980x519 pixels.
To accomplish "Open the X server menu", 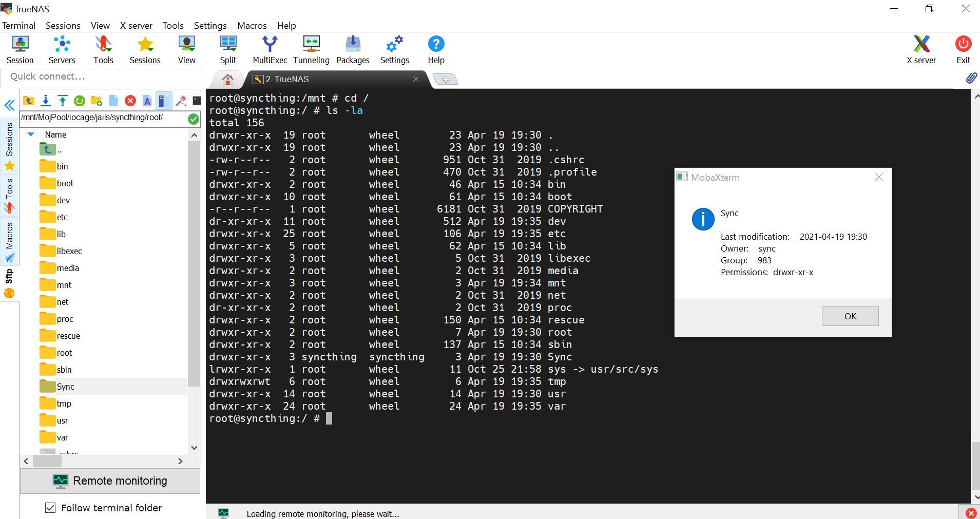I will 136,26.
